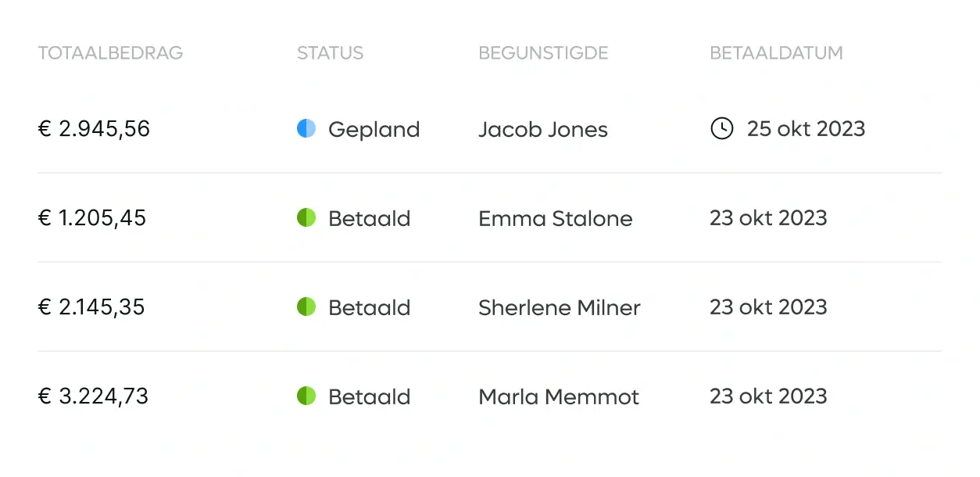Click the Gepland status label

374,130
